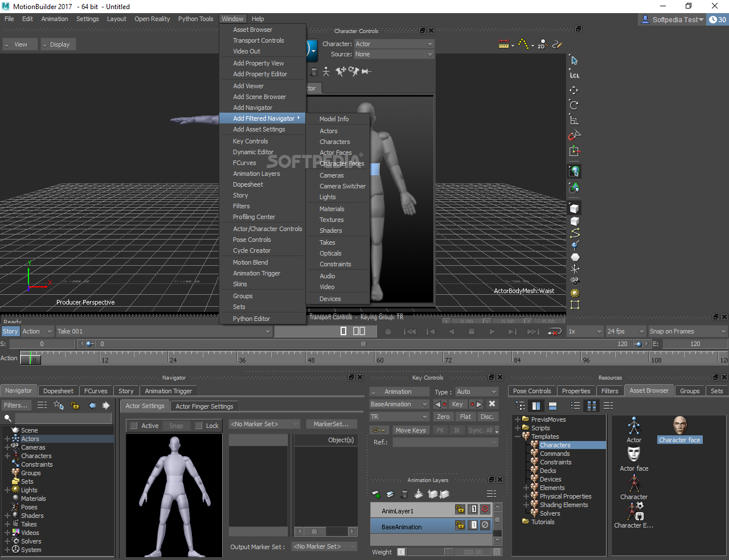Open the Python Tools menu

click(x=195, y=19)
